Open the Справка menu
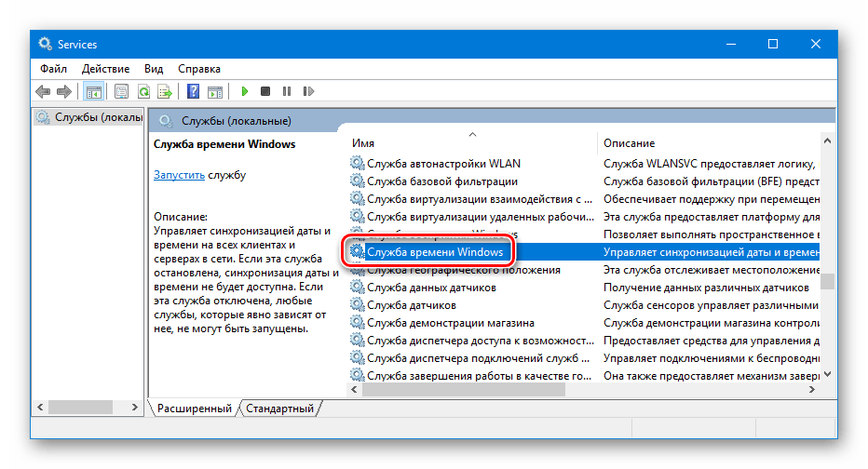This screenshot has width=868, height=469. click(x=199, y=69)
